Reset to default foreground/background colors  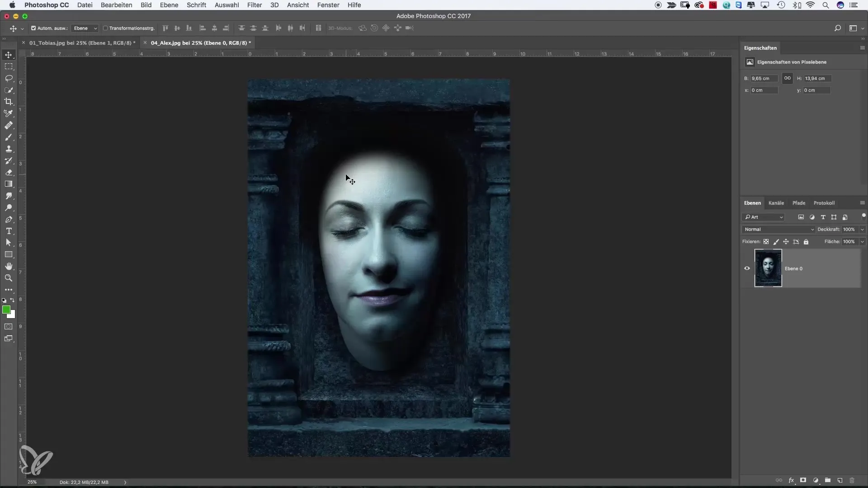pyautogui.click(x=4, y=300)
